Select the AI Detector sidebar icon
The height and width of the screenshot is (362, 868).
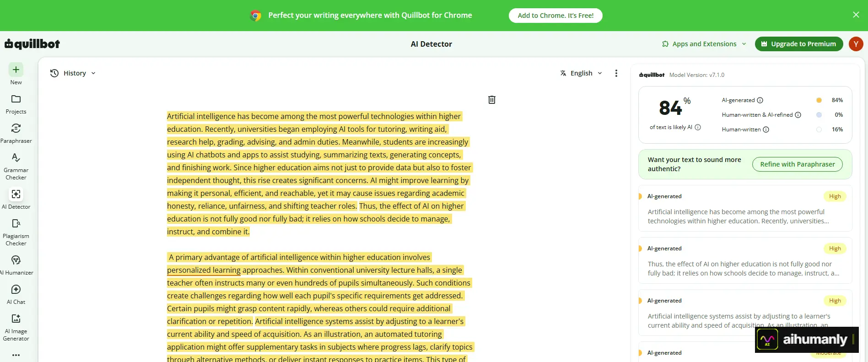point(16,194)
